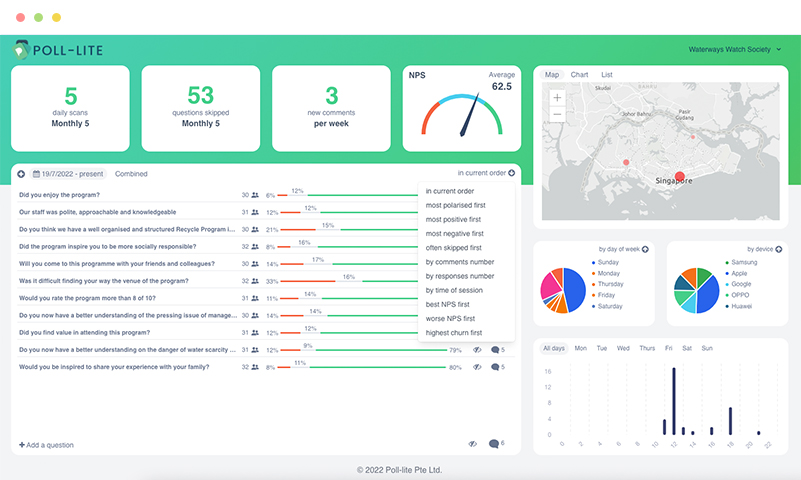Click the tallest bar in the hourly chart
801x480 pixels.
tap(674, 401)
